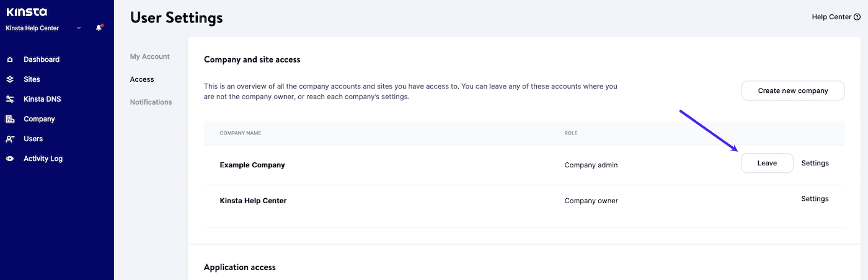Screen dimensions: 868x280
Task: Open Settings for Kinsta Help Center
Action: click(815, 199)
